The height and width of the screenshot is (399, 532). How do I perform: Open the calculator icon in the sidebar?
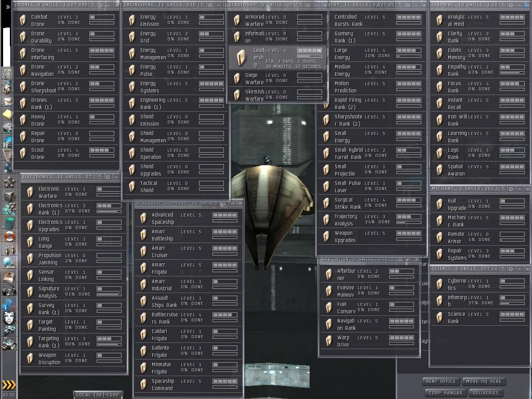click(9, 223)
